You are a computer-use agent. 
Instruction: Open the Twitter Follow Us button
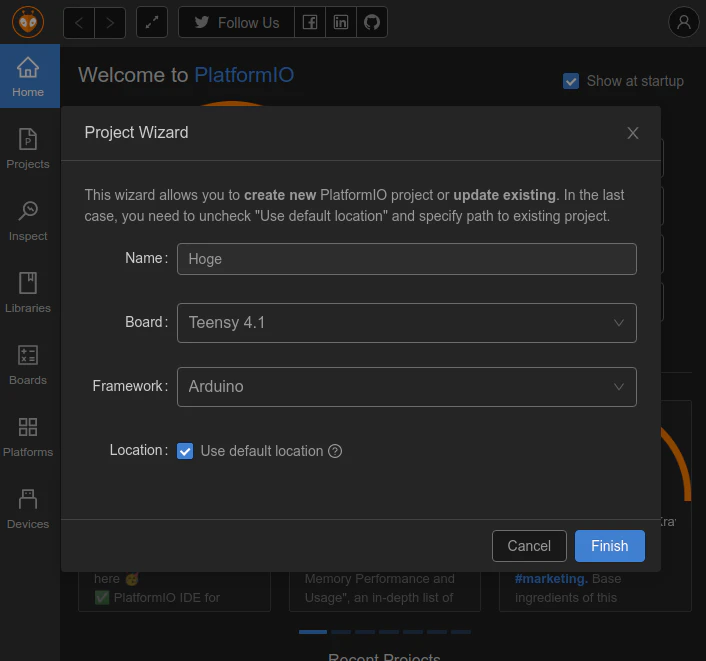[236, 22]
